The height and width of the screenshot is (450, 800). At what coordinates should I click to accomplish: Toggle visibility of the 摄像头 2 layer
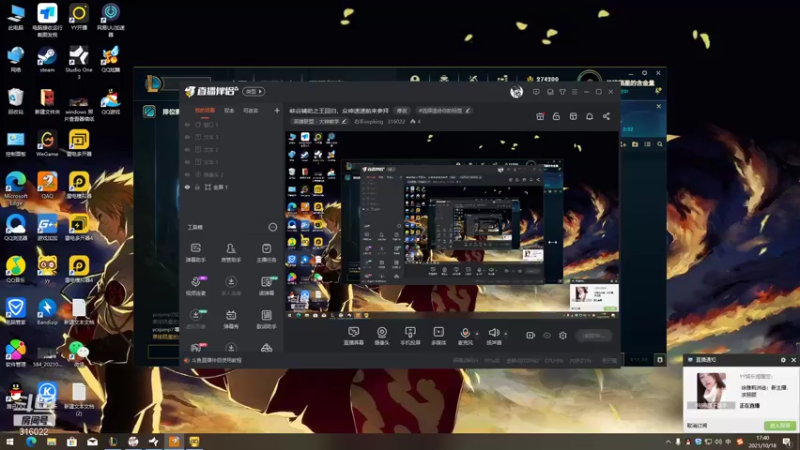click(187, 174)
